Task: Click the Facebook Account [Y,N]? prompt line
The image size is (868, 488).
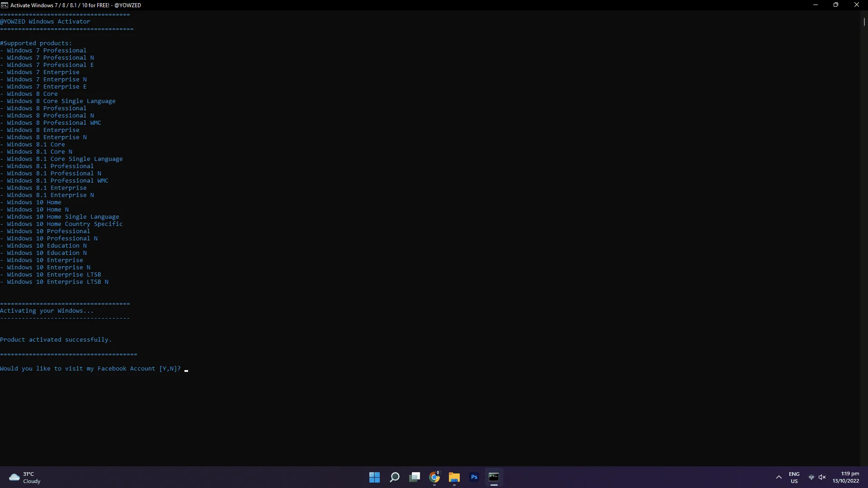Action: [x=90, y=369]
